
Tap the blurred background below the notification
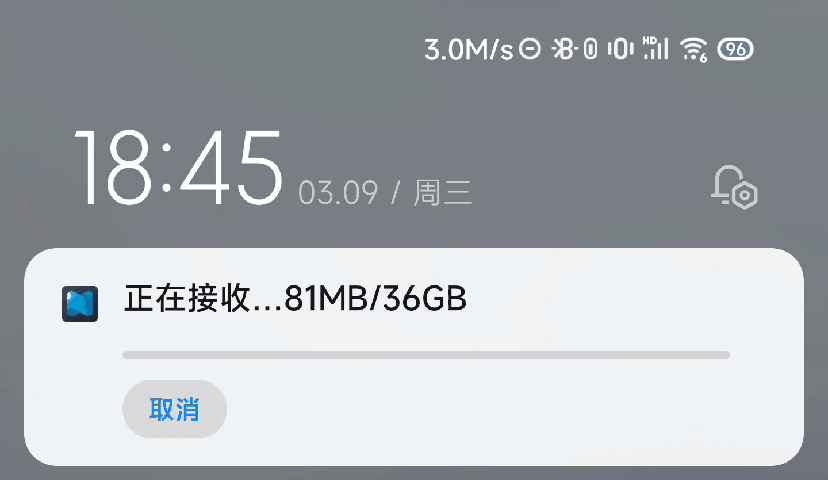click(x=414, y=473)
